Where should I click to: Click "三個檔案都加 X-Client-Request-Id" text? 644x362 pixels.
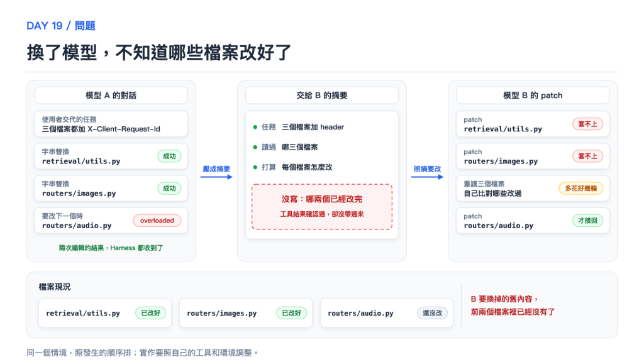pos(101,129)
